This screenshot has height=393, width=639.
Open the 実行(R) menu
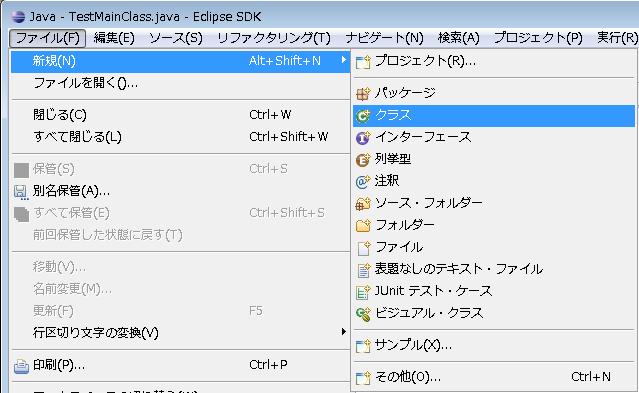coord(617,38)
